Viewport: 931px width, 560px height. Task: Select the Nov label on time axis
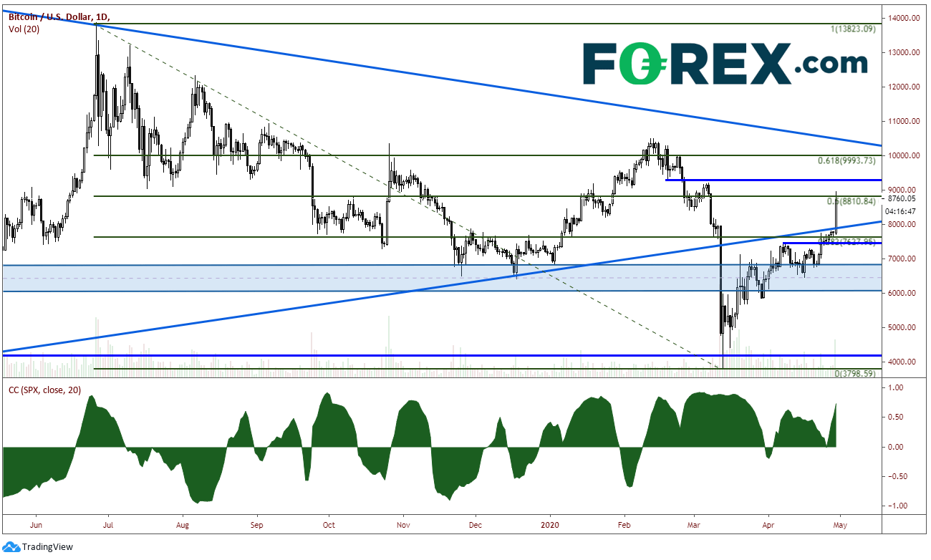pyautogui.click(x=402, y=524)
